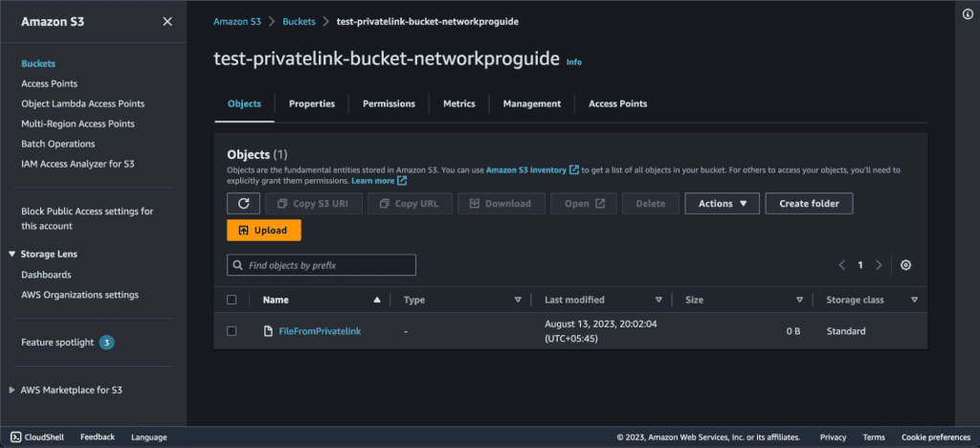Click the Amazon S3 breadcrumb link
The width and height of the screenshot is (980, 448).
pyautogui.click(x=237, y=21)
